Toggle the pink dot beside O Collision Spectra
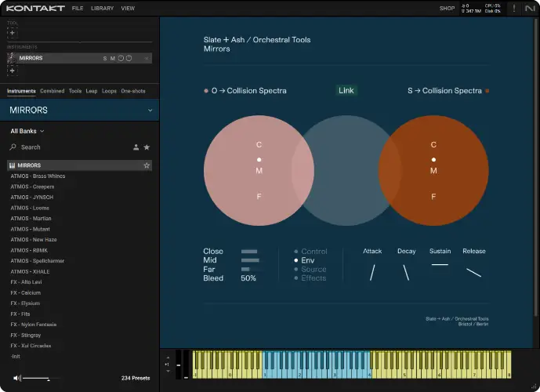 click(x=206, y=91)
